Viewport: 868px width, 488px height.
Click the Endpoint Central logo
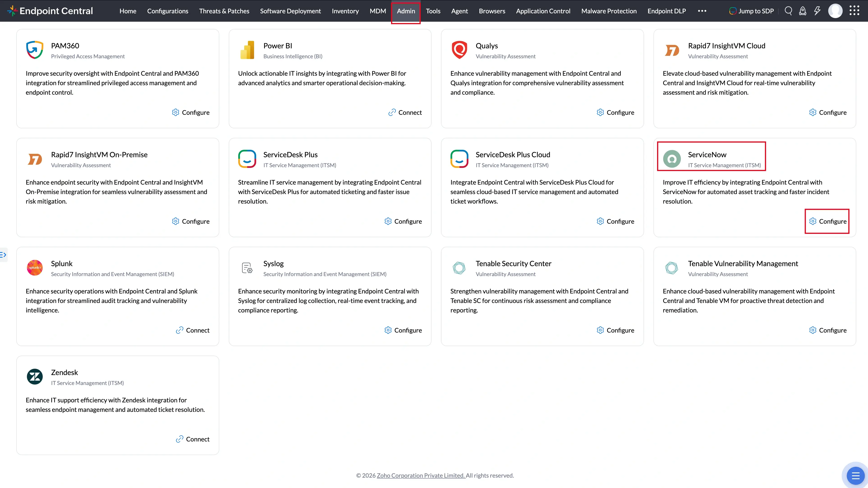click(50, 11)
